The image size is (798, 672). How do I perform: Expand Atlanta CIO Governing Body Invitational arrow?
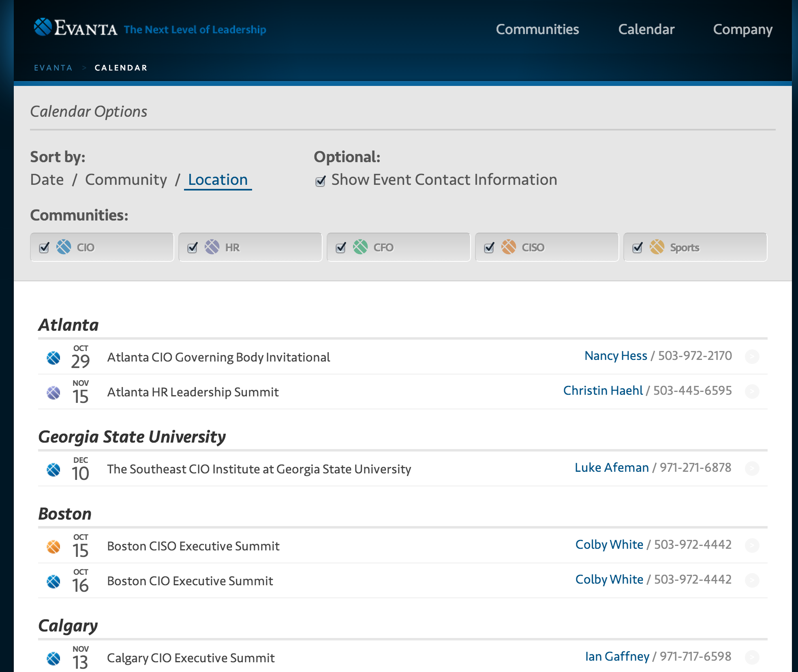tap(752, 357)
